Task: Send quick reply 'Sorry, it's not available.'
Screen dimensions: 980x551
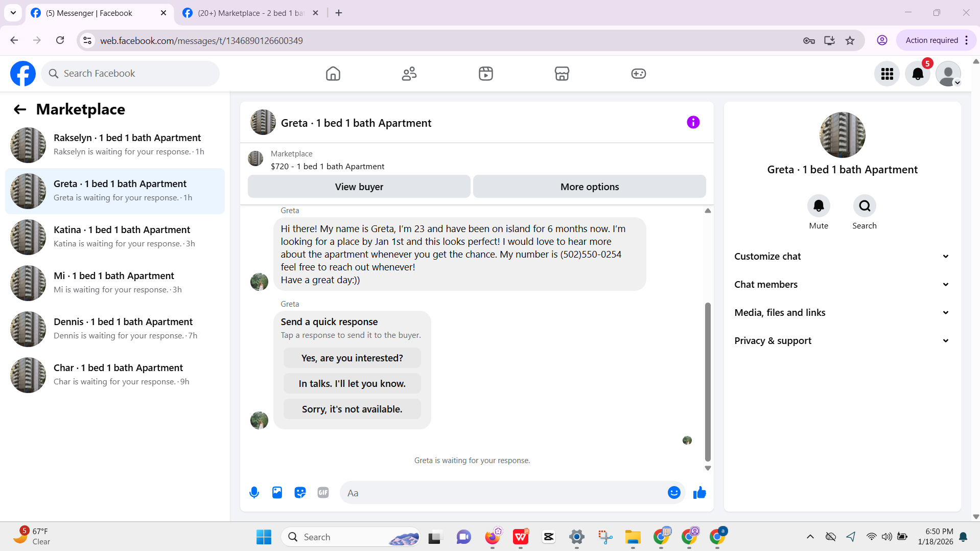Action: click(x=352, y=409)
